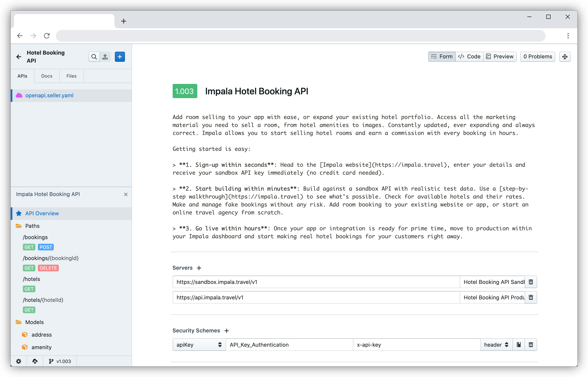The height and width of the screenshot is (377, 588).
Task: Click the file upload icon in the sidebar
Action: click(105, 56)
